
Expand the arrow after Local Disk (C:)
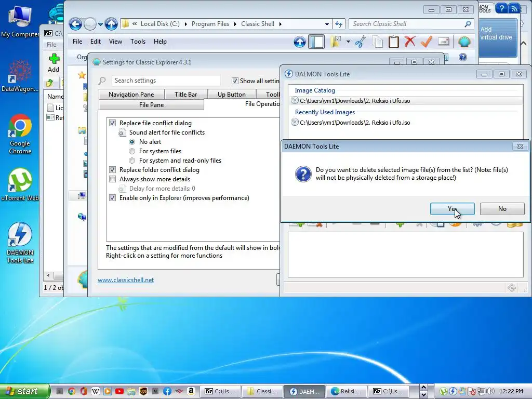(x=185, y=24)
